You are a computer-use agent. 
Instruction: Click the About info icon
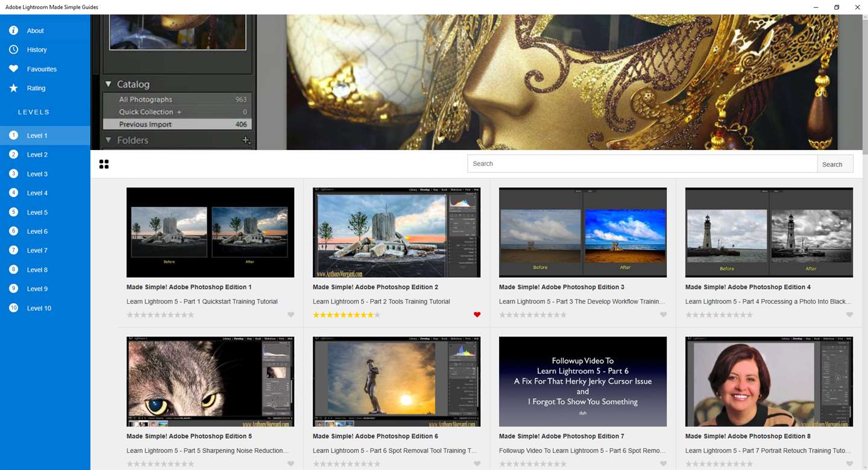(13, 31)
